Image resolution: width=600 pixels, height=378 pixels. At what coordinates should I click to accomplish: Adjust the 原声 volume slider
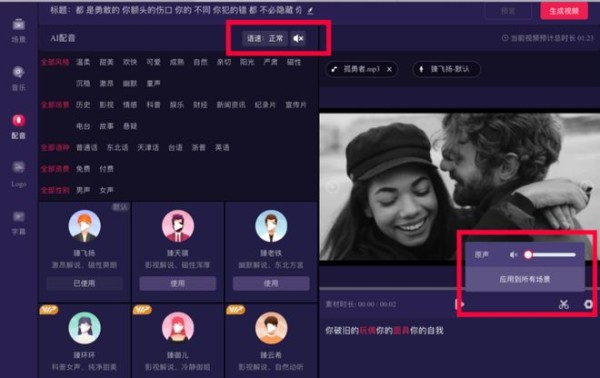pyautogui.click(x=551, y=255)
